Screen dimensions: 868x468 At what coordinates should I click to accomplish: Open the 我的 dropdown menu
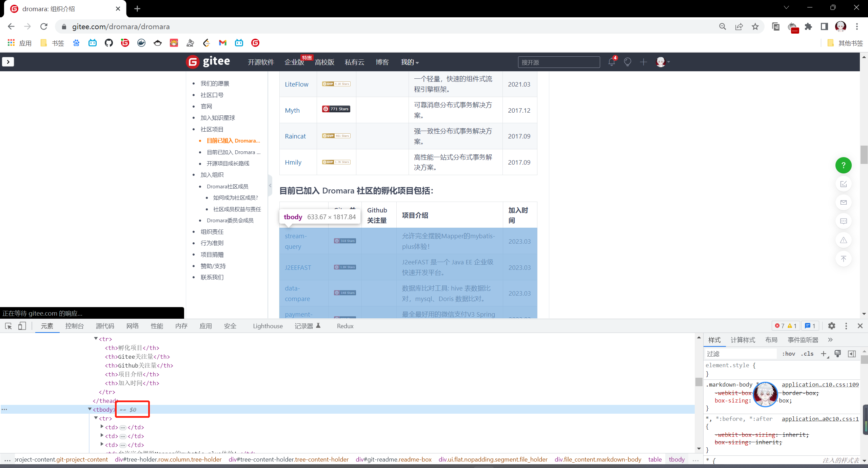(410, 62)
